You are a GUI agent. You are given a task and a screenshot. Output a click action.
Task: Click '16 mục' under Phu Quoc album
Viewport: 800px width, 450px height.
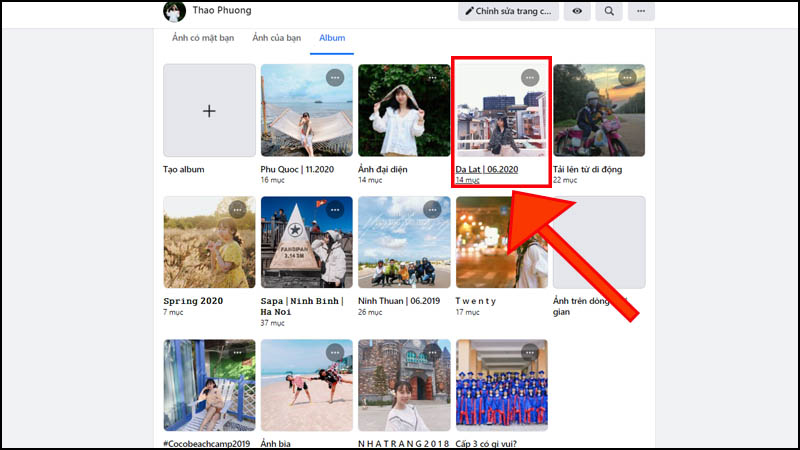pyautogui.click(x=272, y=180)
